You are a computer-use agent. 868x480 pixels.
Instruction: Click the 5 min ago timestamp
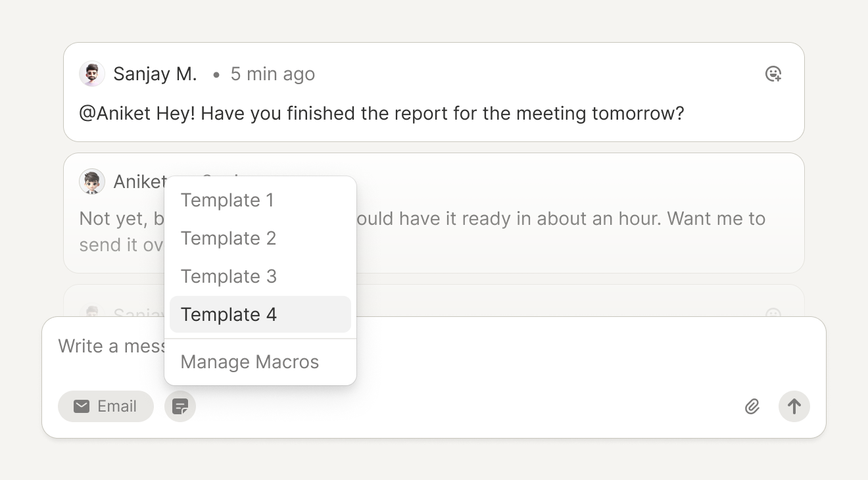pyautogui.click(x=272, y=74)
